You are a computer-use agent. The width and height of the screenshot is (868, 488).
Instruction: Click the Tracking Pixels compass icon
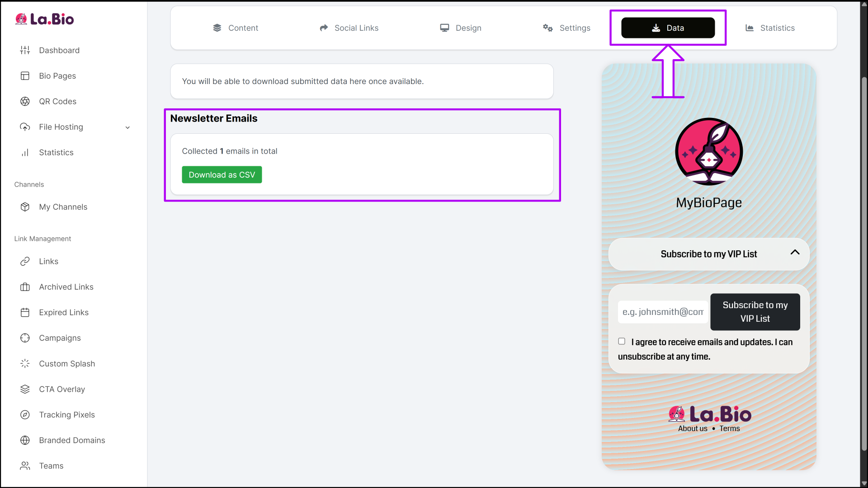(25, 415)
